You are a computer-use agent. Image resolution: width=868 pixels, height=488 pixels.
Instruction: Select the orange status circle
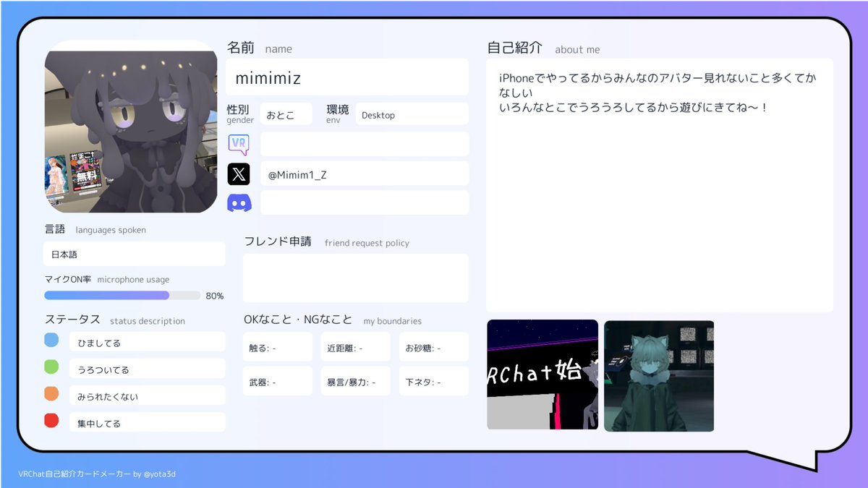[51, 393]
